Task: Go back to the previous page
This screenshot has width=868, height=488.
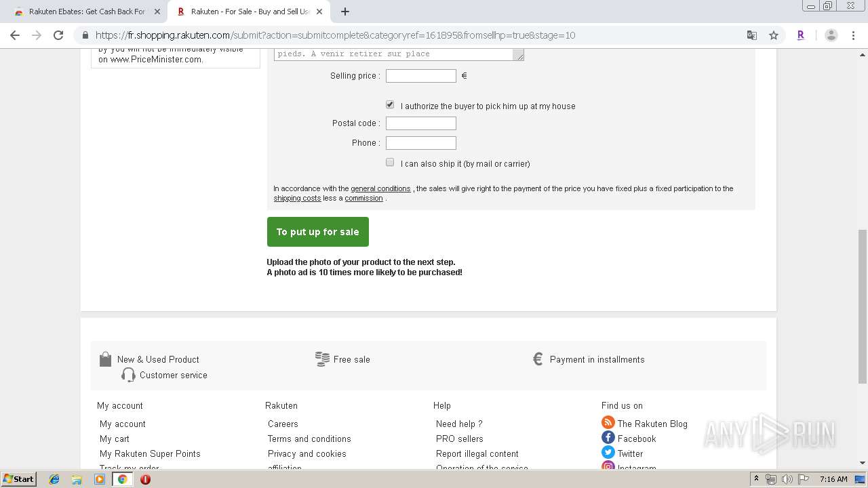Action: [x=15, y=35]
